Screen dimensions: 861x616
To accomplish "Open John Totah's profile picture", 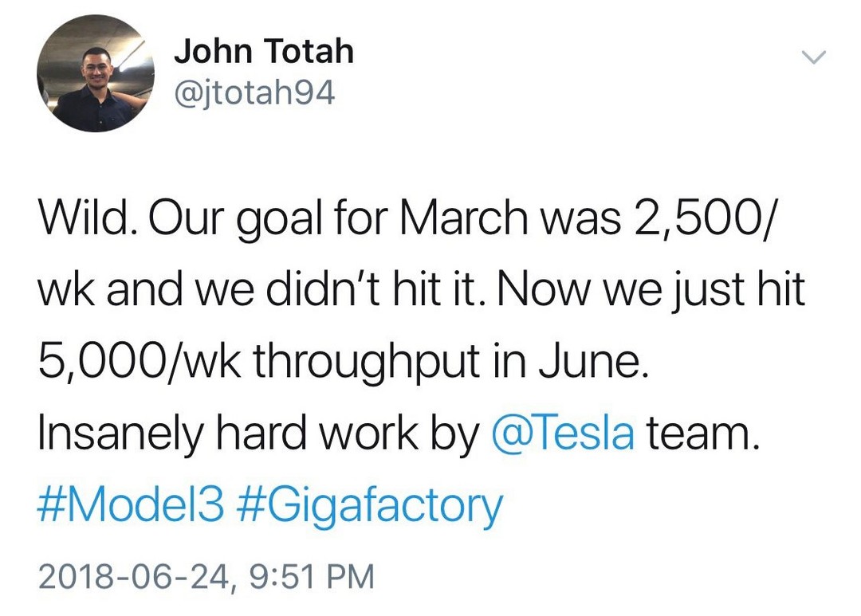I will [96, 73].
